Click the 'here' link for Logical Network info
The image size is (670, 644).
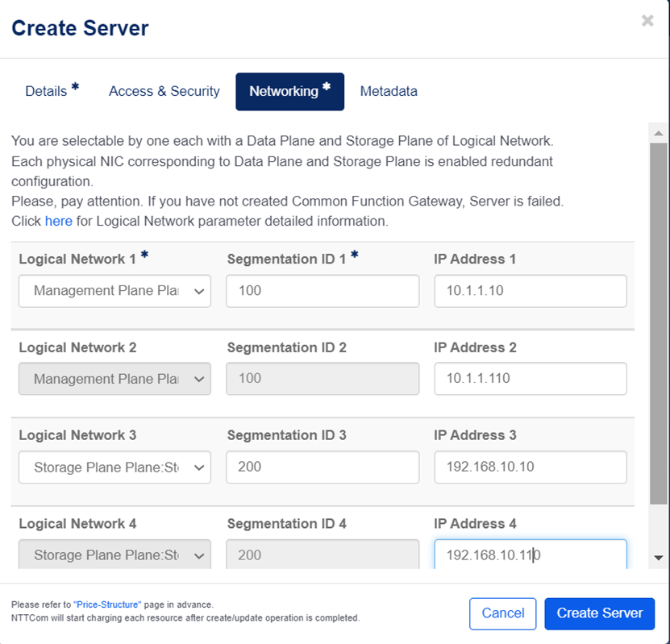58,220
